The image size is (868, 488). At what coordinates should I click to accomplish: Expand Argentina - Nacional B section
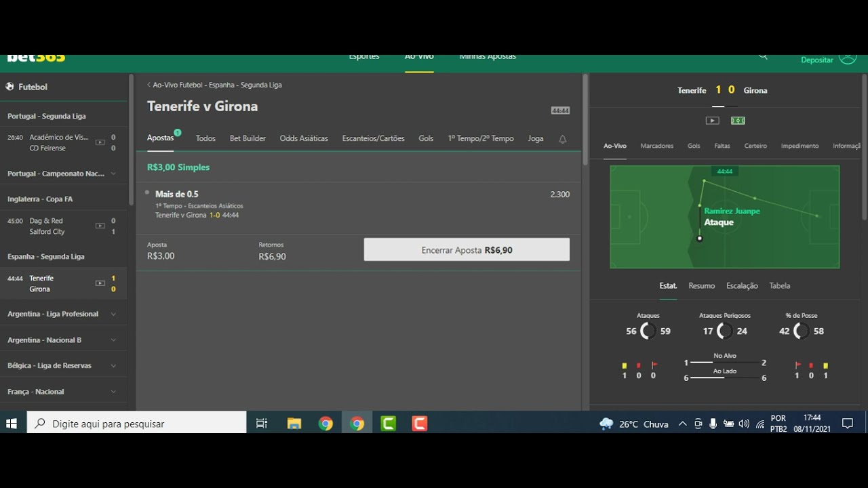(x=63, y=340)
